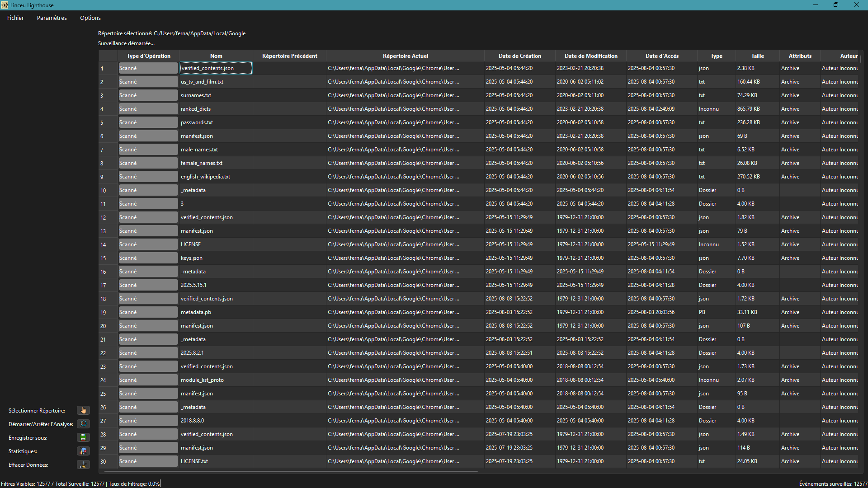
Task: Click the Effacer Données broom icon
Action: pyautogui.click(x=83, y=465)
